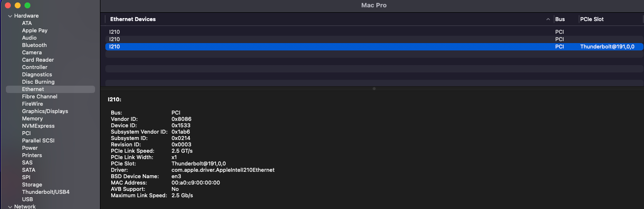644x209 pixels.
Task: Click the Bus column header
Action: [560, 20]
